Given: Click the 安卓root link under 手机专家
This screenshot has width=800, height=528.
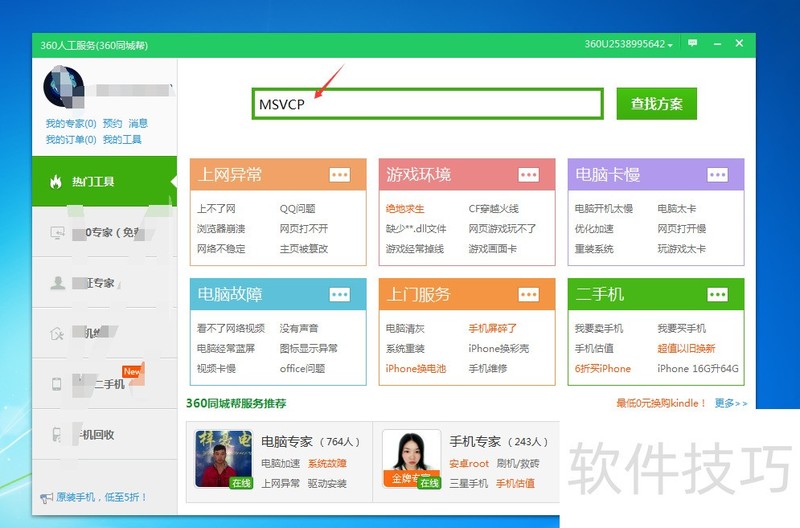Looking at the screenshot, I should 469,463.
